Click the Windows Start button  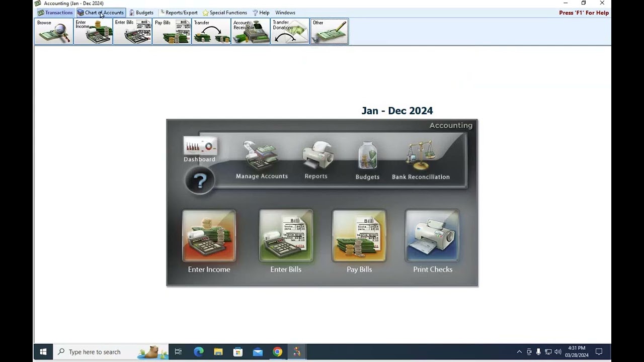tap(43, 352)
